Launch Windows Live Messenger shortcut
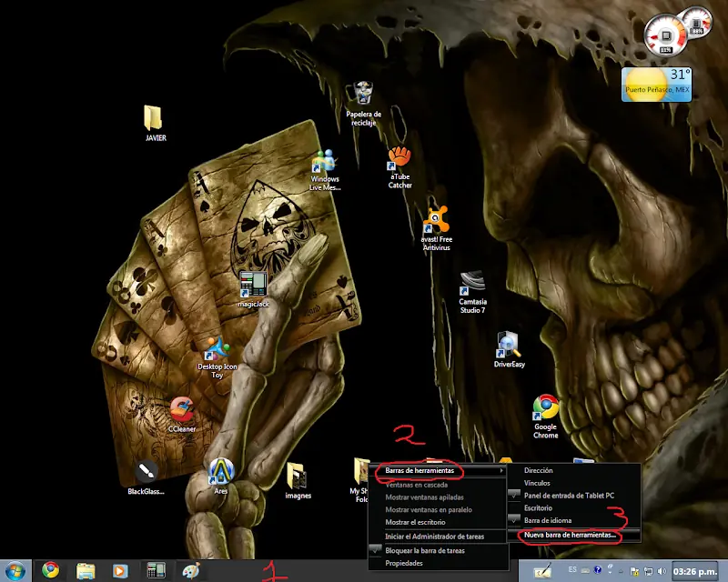Image resolution: width=728 pixels, height=582 pixels. 325,170
